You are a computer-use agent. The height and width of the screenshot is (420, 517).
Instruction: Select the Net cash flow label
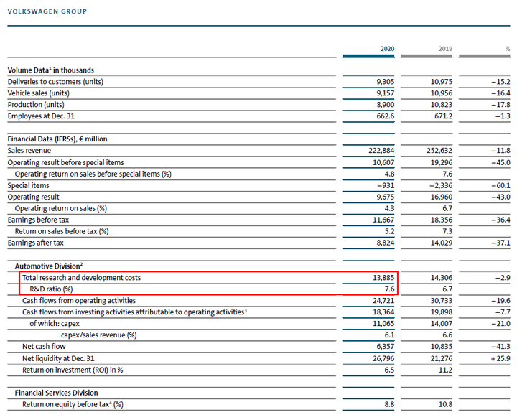point(44,347)
